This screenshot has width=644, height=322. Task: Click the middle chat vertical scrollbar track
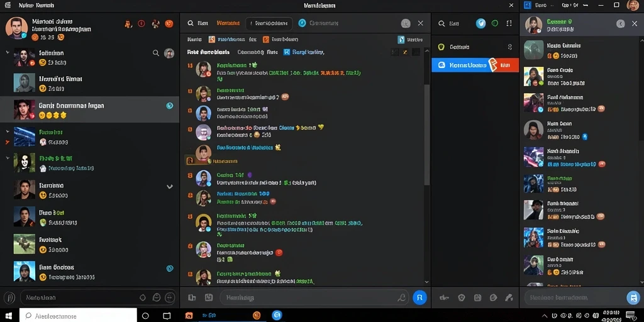coord(426,164)
